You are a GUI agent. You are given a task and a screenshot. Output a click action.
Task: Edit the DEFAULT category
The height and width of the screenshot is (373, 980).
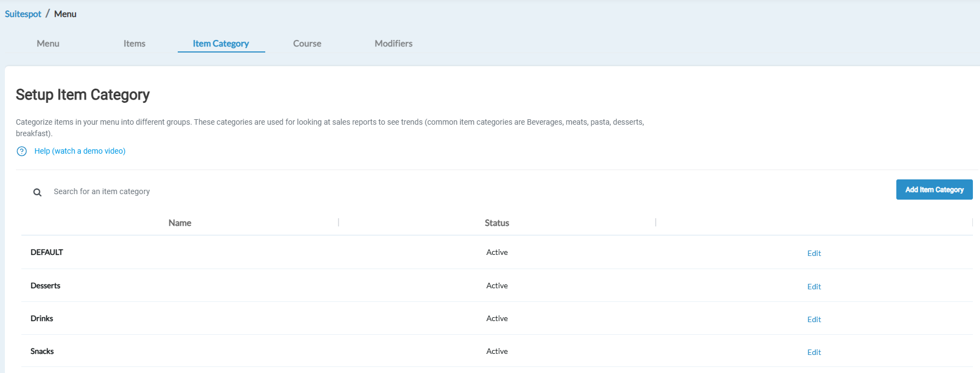tap(814, 253)
